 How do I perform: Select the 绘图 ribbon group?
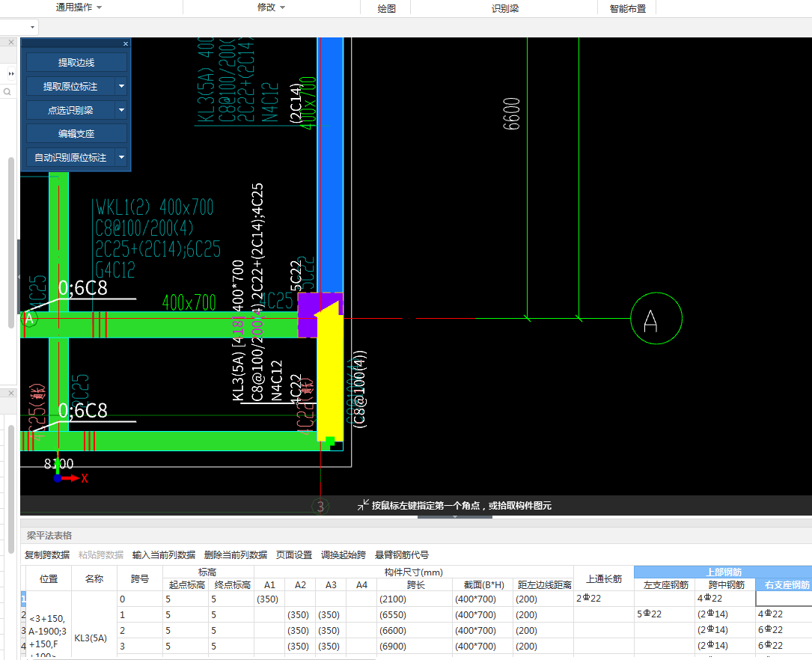(x=386, y=8)
